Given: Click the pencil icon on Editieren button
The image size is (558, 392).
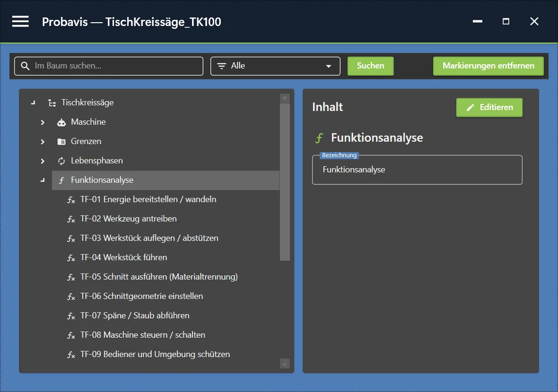Looking at the screenshot, I should [x=471, y=107].
